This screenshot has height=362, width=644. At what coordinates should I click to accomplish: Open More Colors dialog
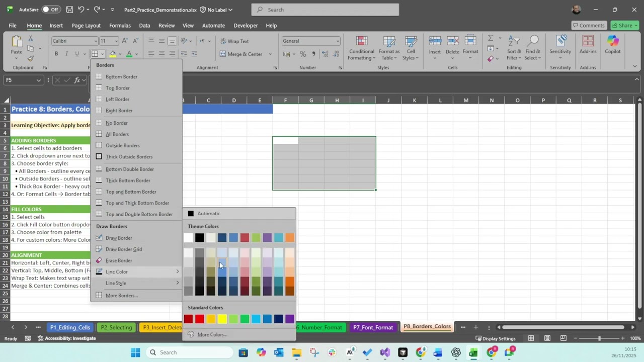[239, 334]
